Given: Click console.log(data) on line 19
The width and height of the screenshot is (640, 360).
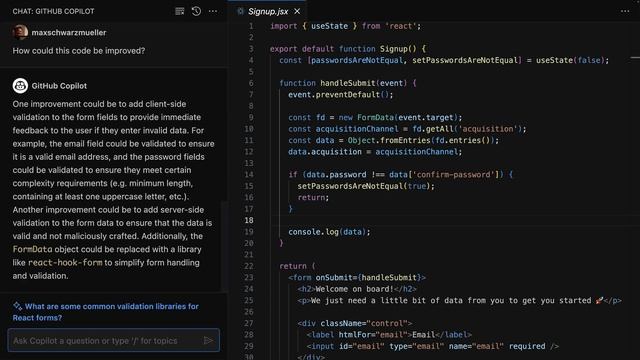Looking at the screenshot, I should [x=329, y=232].
